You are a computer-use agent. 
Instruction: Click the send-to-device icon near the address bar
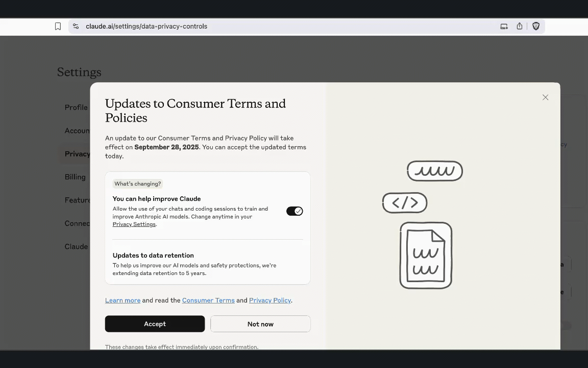pos(504,26)
